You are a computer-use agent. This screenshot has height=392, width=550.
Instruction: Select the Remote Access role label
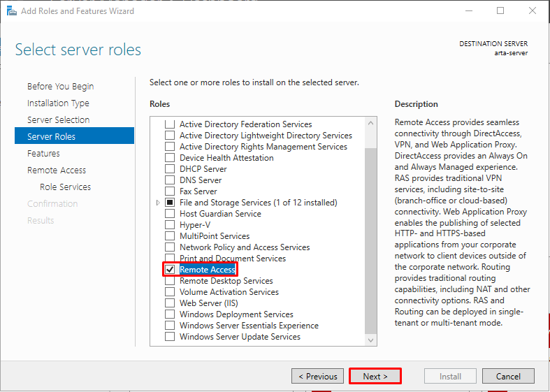[208, 270]
